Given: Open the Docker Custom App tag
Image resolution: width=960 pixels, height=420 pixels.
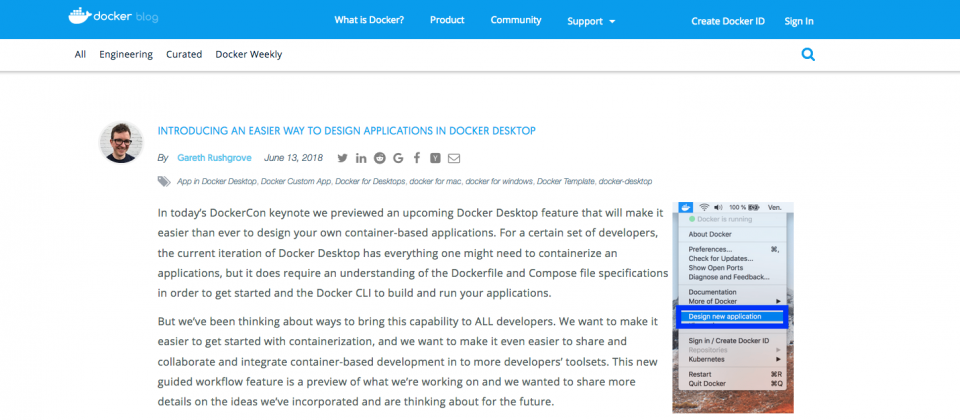Looking at the screenshot, I should (x=296, y=181).
